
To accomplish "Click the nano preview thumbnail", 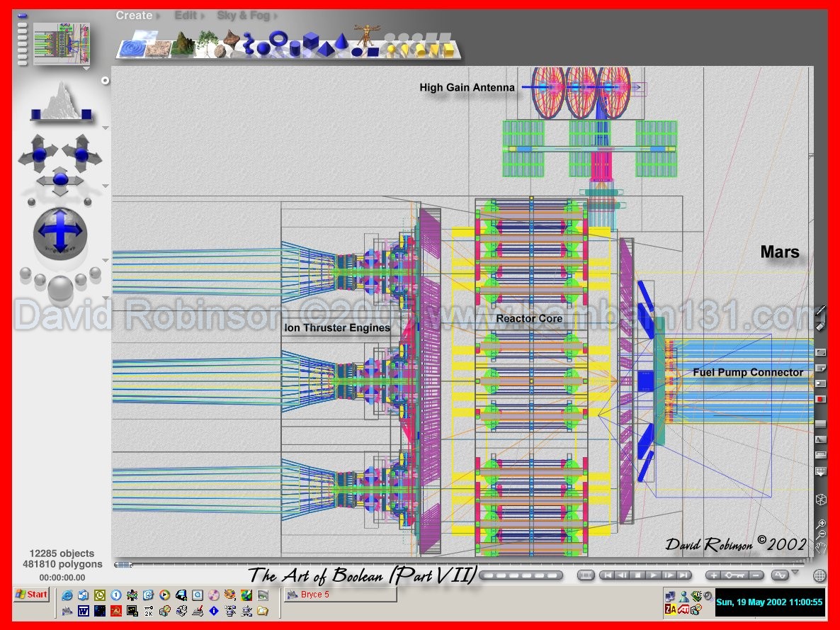I will point(61,43).
